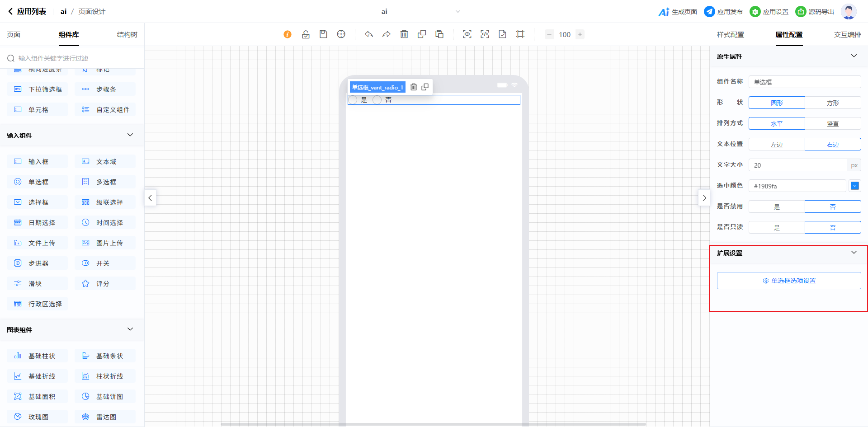The image size is (868, 427).
Task: Click the unlock padlock icon in toolbar
Action: (x=306, y=34)
